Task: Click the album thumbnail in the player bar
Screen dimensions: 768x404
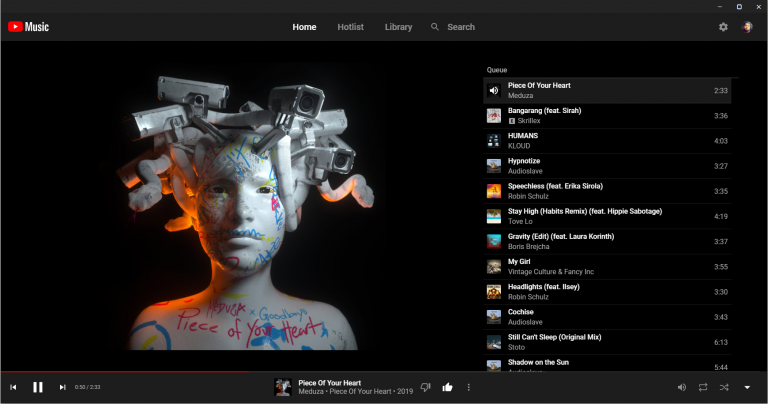Action: 283,387
